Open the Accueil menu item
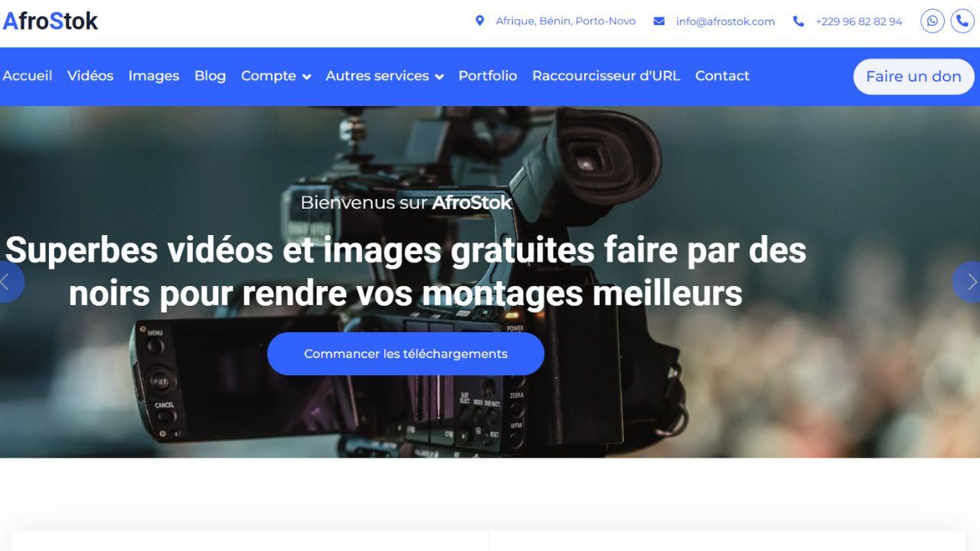 28,76
